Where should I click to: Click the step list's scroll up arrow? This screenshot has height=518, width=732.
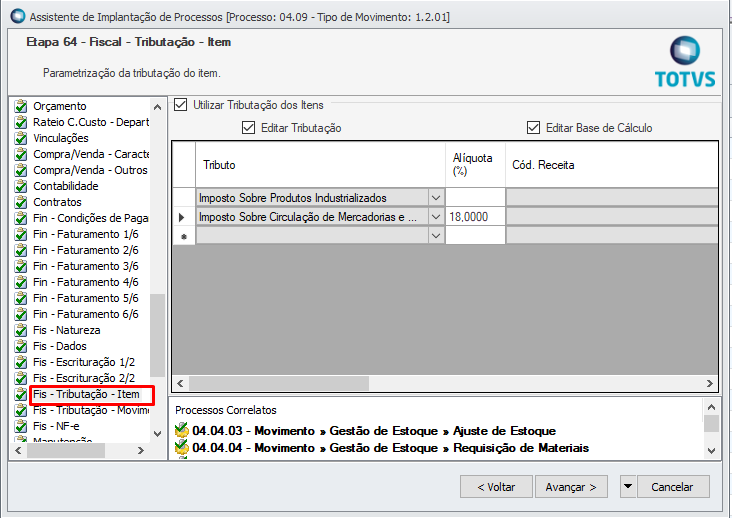coord(158,107)
